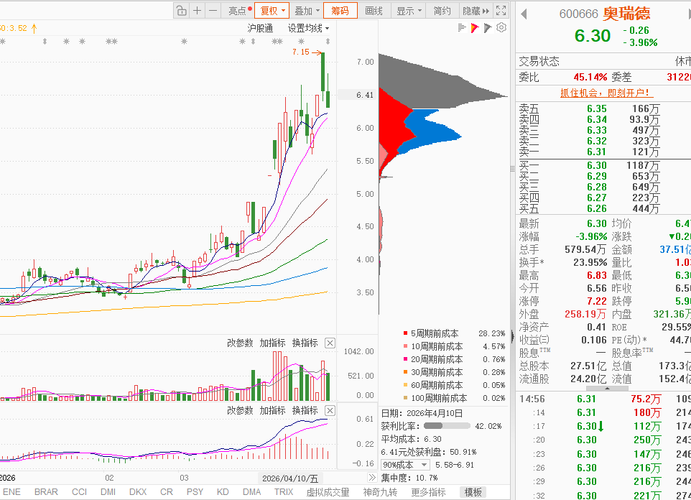The height and width of the screenshot is (500, 691).
Task: Click the 7.15 high price label on chart
Action: (301, 52)
